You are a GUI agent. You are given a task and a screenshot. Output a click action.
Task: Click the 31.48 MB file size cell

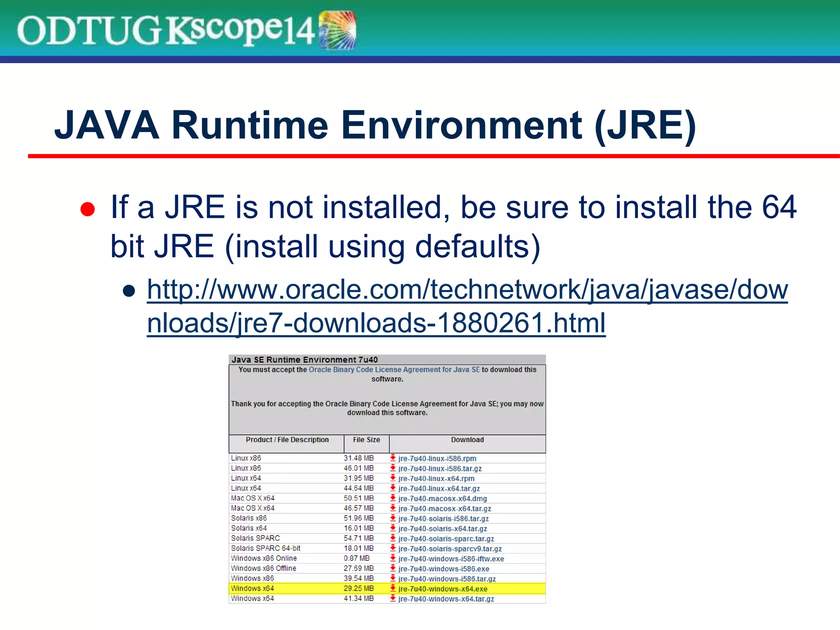coord(358,458)
